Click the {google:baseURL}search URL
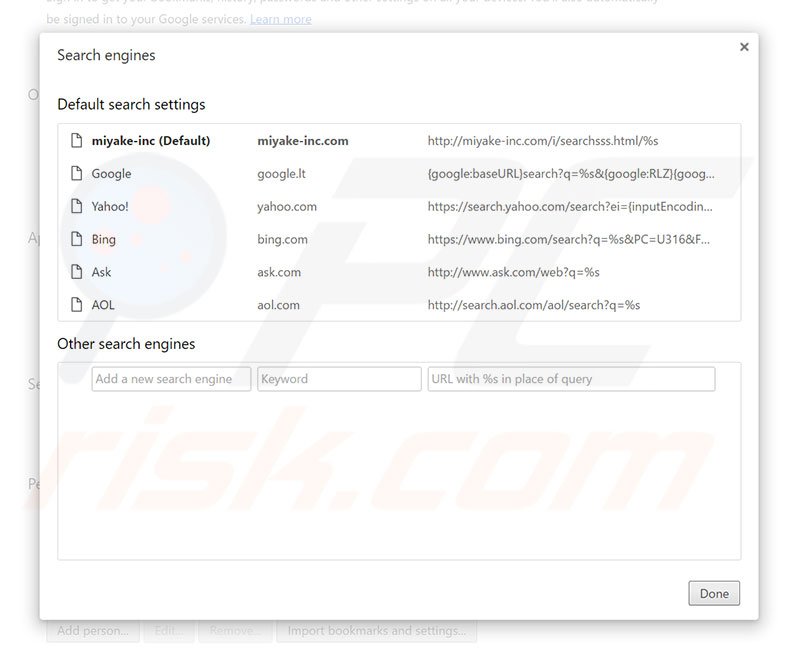Viewport: 790px width, 665px height. (571, 174)
